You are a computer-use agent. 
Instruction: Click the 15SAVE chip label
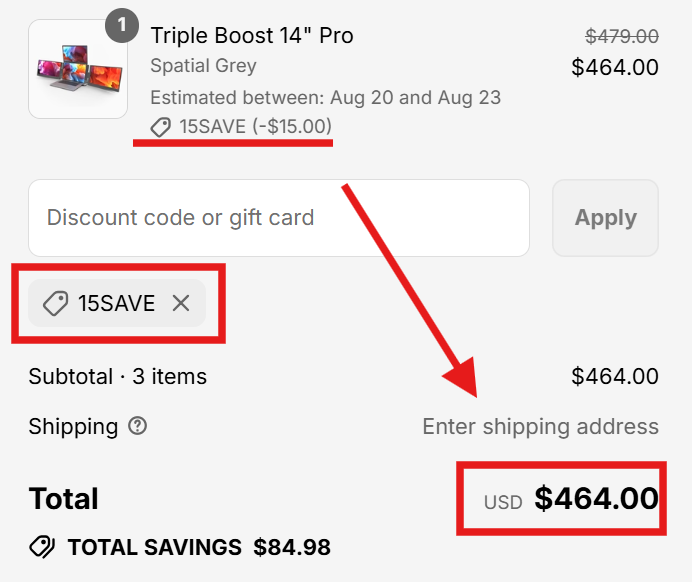[x=116, y=303]
